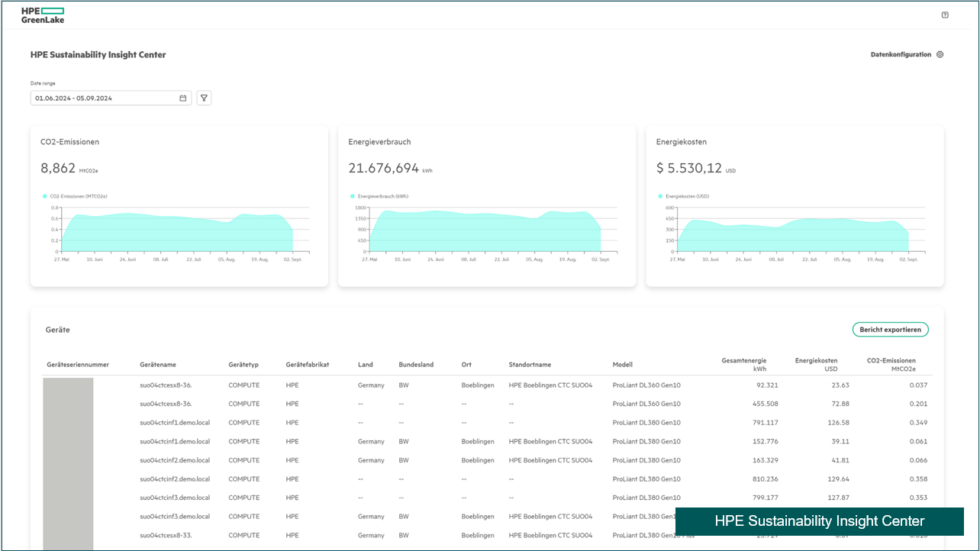Sort by Land column header
980x551 pixels.
(366, 365)
